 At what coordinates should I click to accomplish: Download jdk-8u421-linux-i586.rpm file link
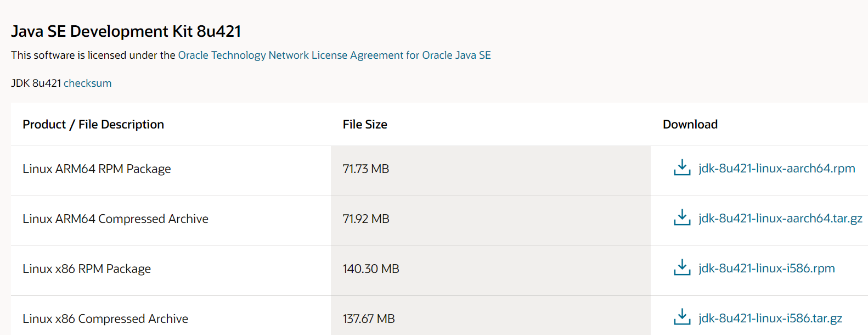(766, 268)
